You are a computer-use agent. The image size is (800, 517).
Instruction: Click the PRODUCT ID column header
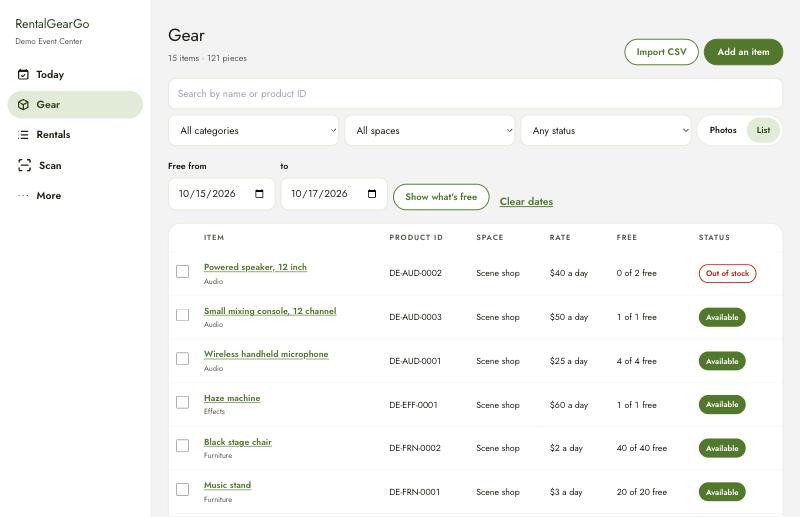[x=416, y=237]
